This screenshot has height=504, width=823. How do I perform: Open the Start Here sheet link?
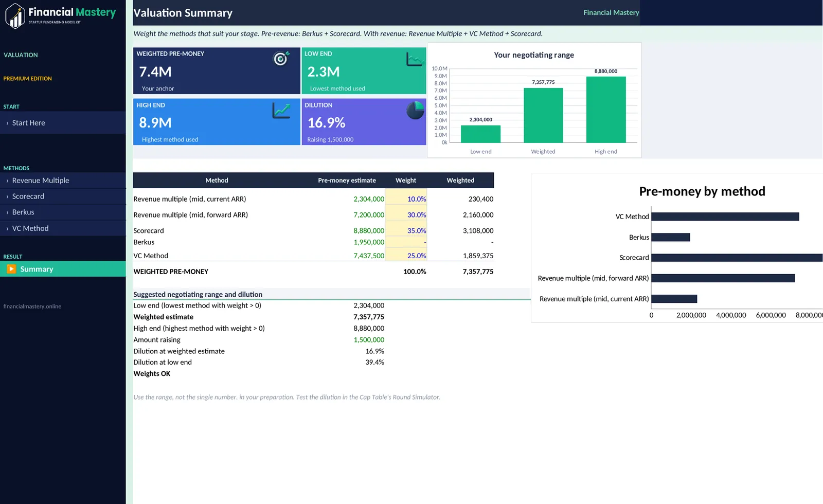63,123
